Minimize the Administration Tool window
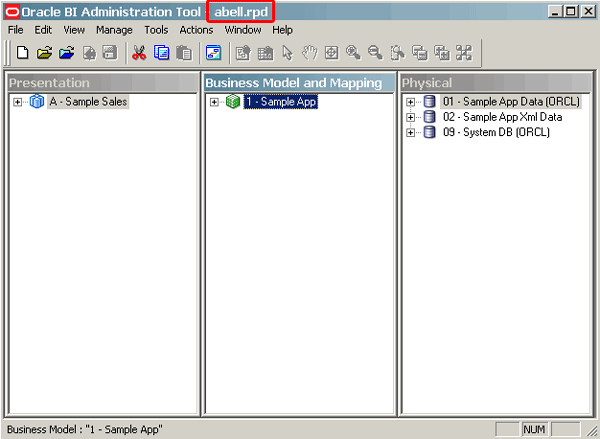 tap(555, 11)
